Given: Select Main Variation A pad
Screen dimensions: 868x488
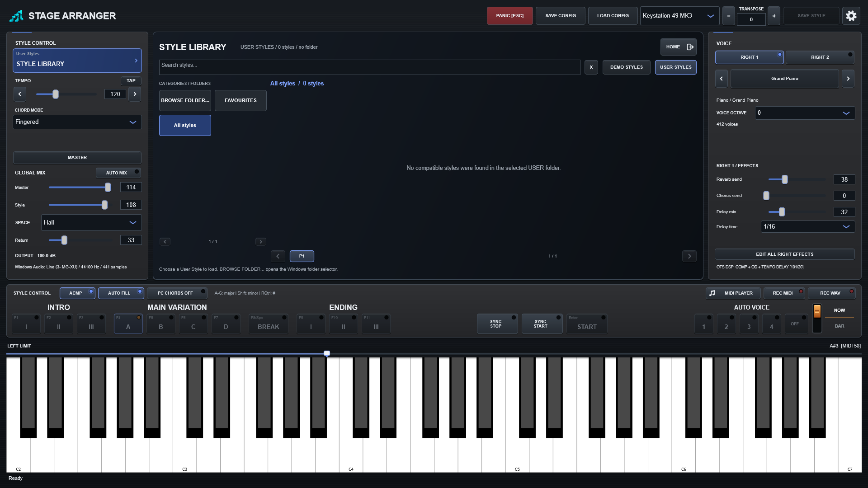Looking at the screenshot, I should pyautogui.click(x=128, y=324).
